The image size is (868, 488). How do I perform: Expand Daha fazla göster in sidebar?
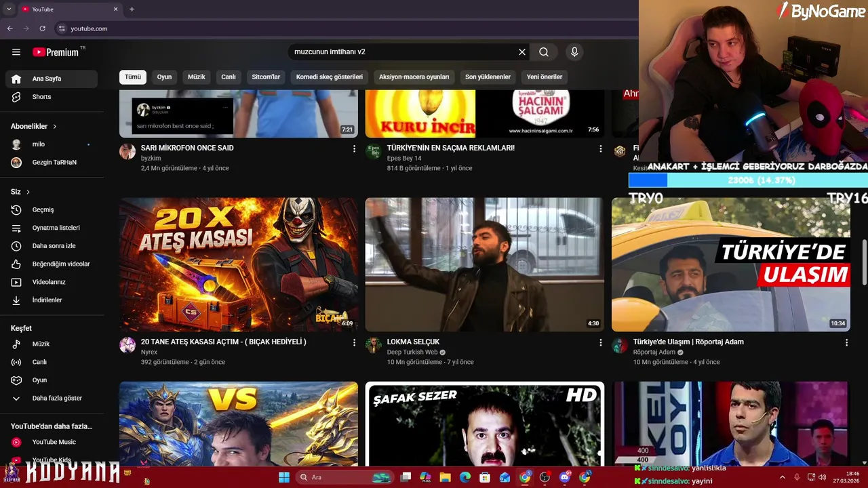(52, 399)
